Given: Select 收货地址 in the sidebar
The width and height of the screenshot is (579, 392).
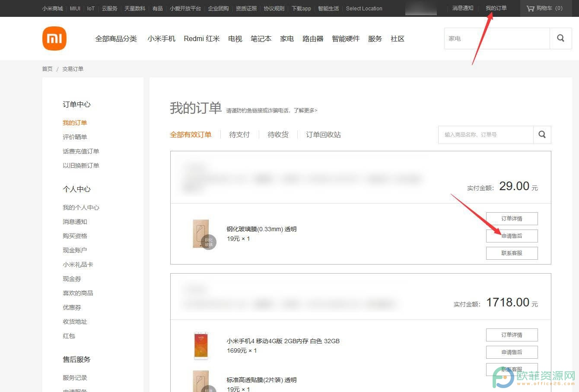Looking at the screenshot, I should pos(75,322).
